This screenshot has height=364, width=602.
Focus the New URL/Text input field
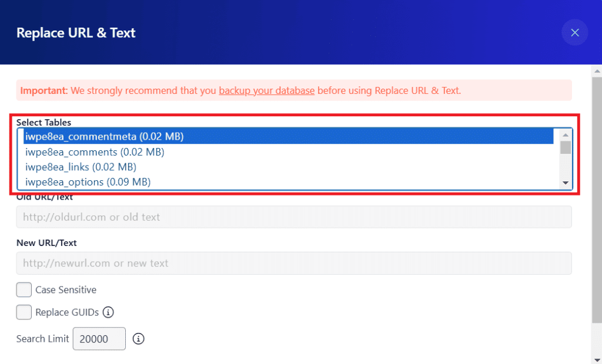point(294,263)
